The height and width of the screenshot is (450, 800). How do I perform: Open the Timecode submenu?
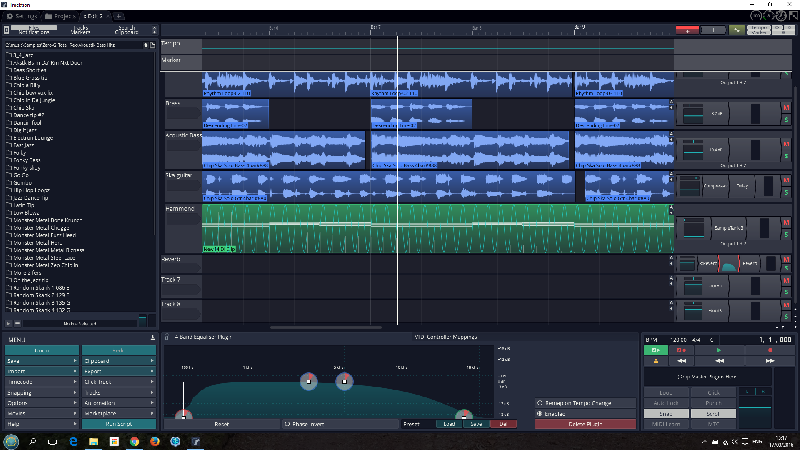coord(42,382)
